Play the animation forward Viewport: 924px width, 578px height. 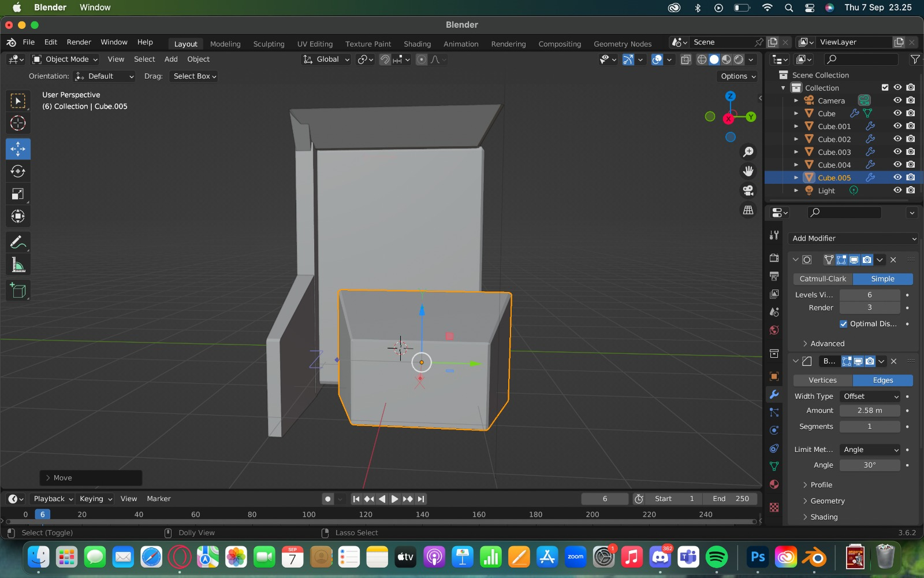[394, 499]
